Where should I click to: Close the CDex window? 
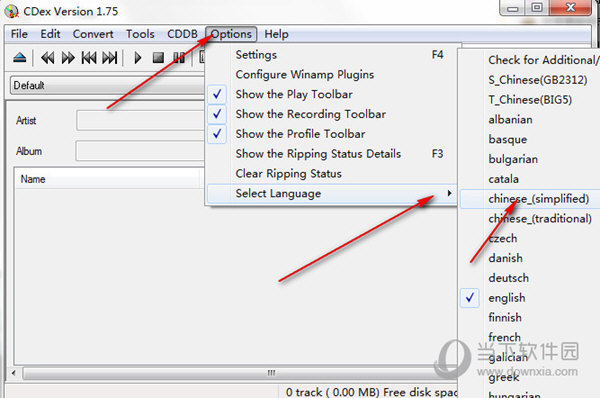click(x=570, y=8)
